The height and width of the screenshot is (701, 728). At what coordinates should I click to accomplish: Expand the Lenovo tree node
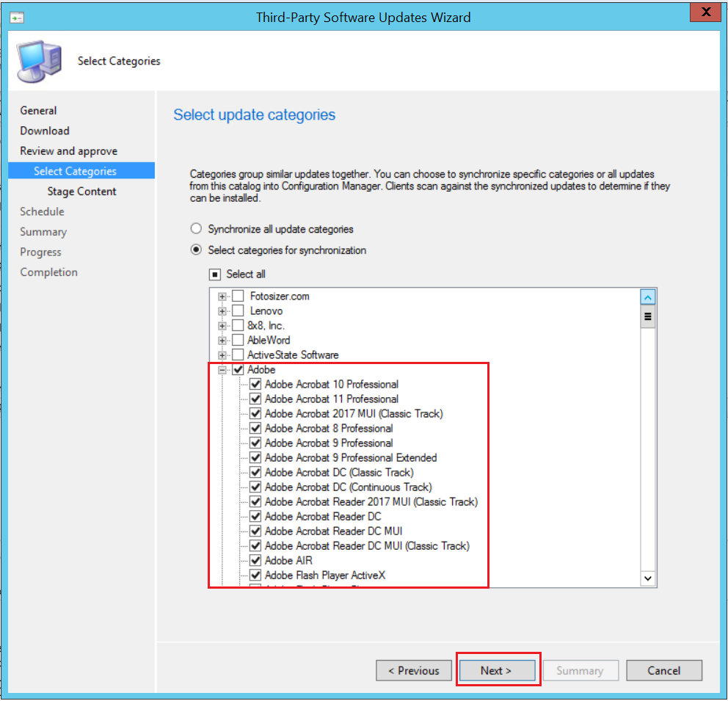click(x=222, y=311)
